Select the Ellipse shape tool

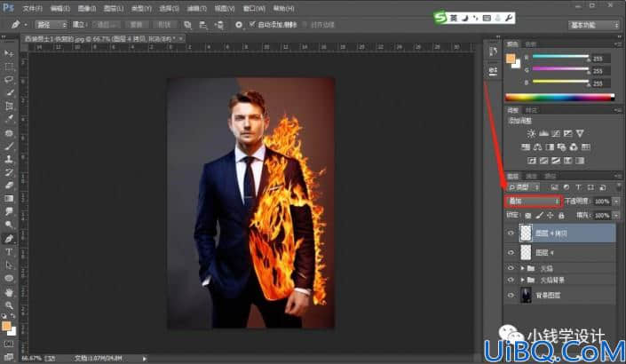click(x=9, y=278)
